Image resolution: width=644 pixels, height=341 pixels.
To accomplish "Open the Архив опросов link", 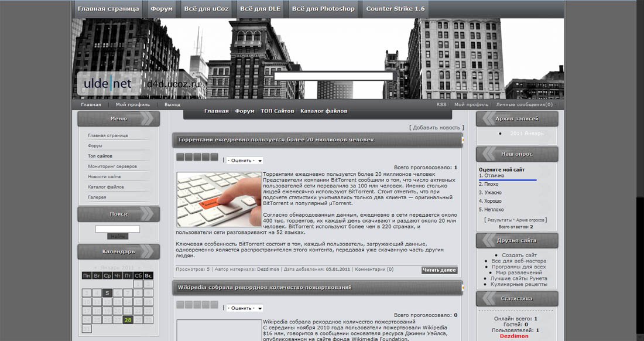I will 530,220.
